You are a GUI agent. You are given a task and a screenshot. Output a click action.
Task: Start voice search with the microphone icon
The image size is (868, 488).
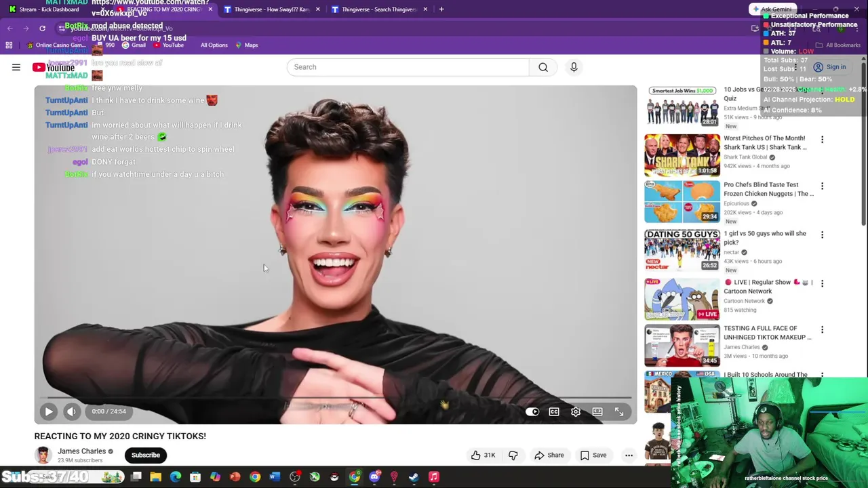574,67
